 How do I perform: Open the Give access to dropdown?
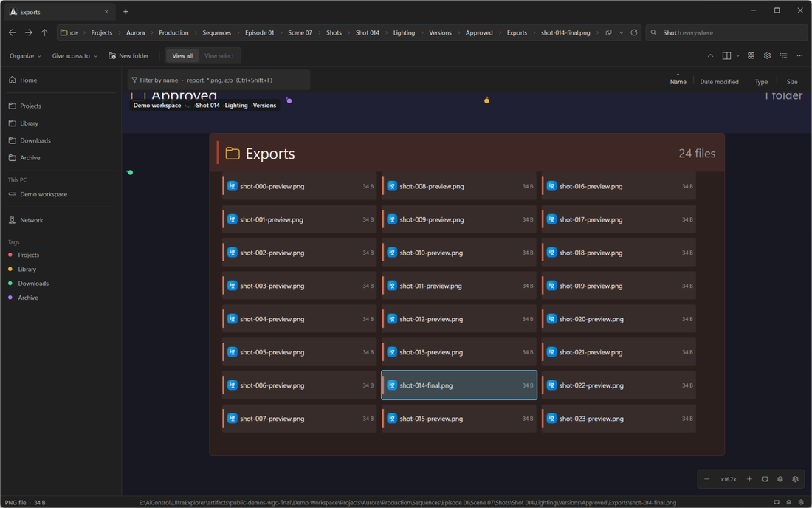[x=75, y=56]
